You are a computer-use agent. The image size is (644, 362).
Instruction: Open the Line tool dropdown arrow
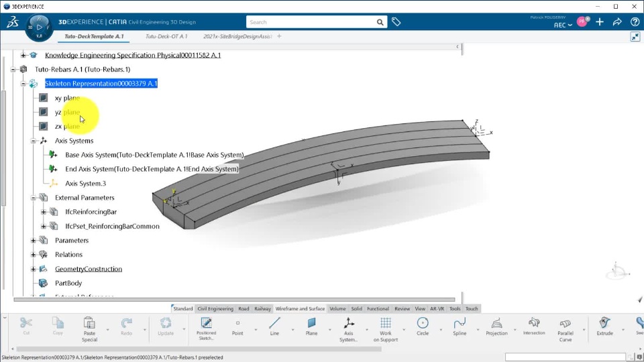293,330
